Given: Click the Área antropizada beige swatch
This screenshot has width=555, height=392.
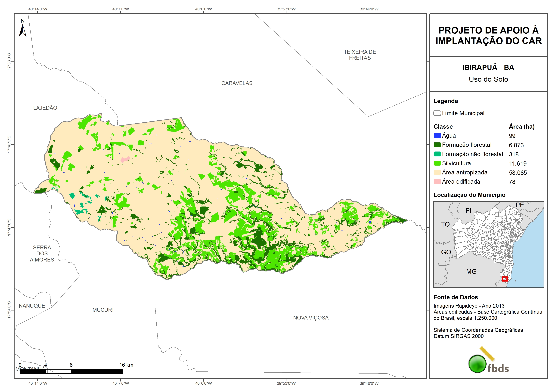Looking at the screenshot, I should coord(437,172).
